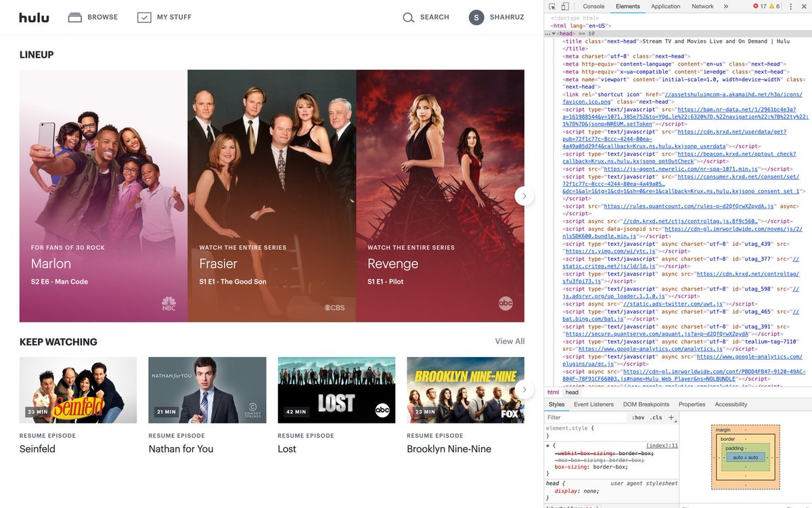Click the Hulu logo
The height and width of the screenshot is (508, 812).
click(x=34, y=18)
